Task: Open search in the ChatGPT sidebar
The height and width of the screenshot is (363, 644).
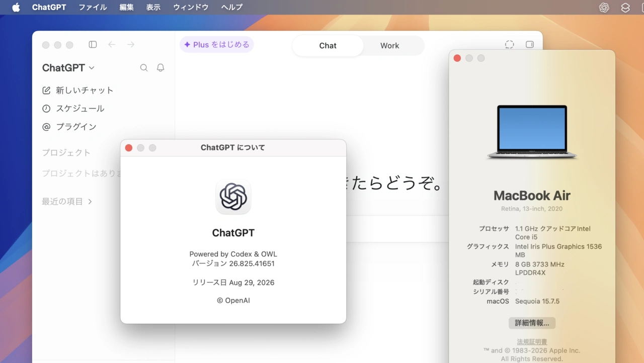Action: click(144, 68)
